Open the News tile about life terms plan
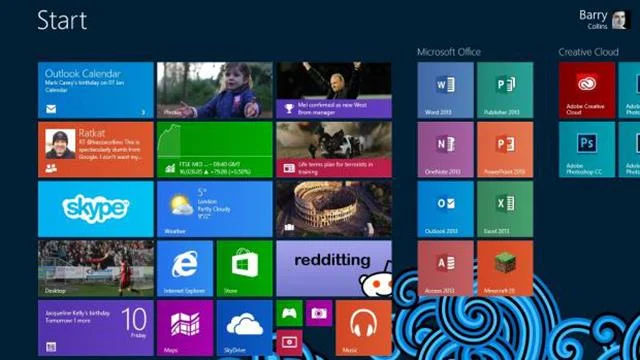Image resolution: width=640 pixels, height=360 pixels. (334, 150)
